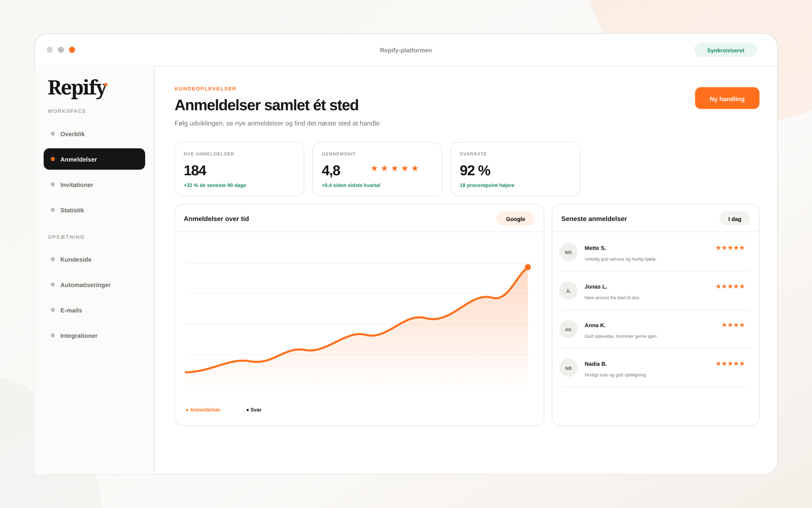Go to Invitationer

click(94, 184)
